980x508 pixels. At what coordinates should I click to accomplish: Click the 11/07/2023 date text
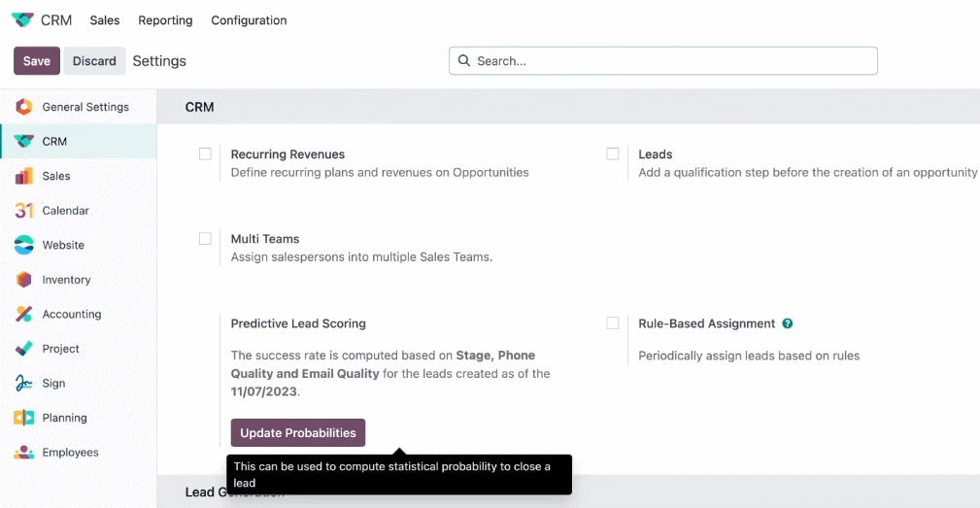coord(264,391)
